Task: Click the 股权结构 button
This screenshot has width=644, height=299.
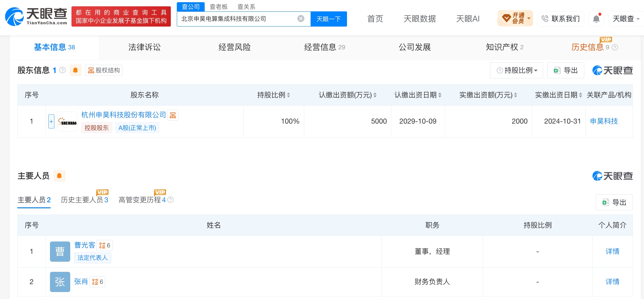Action: [104, 70]
